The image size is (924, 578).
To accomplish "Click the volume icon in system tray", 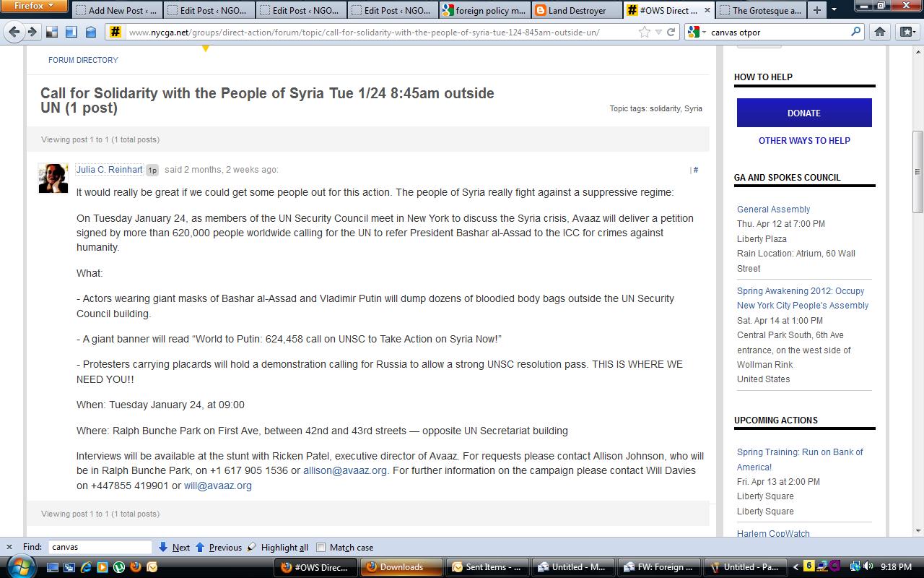I will [x=868, y=566].
